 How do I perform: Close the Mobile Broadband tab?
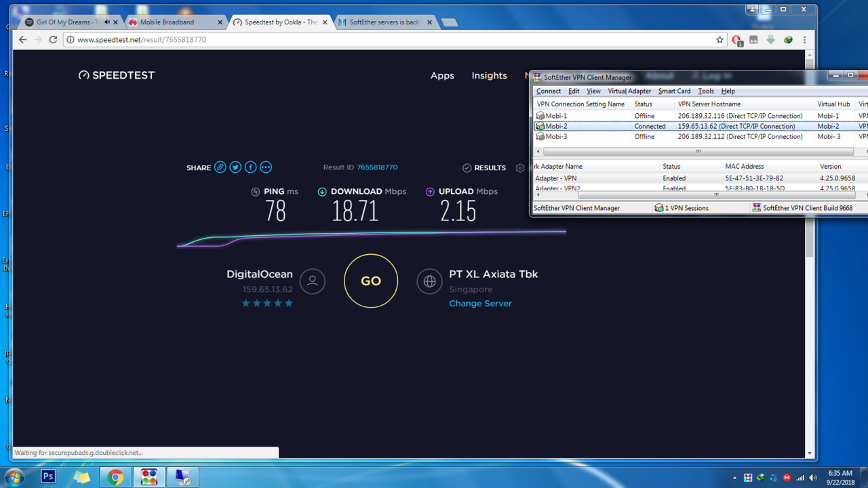click(220, 22)
